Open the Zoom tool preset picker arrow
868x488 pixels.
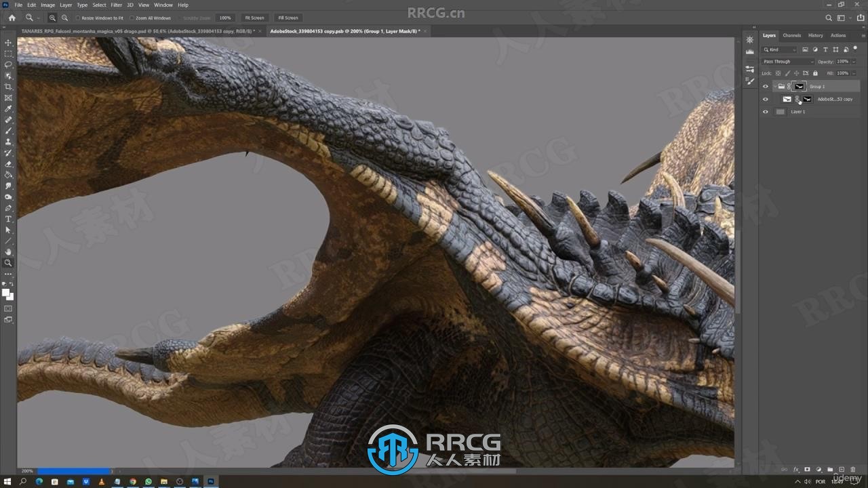tap(39, 18)
